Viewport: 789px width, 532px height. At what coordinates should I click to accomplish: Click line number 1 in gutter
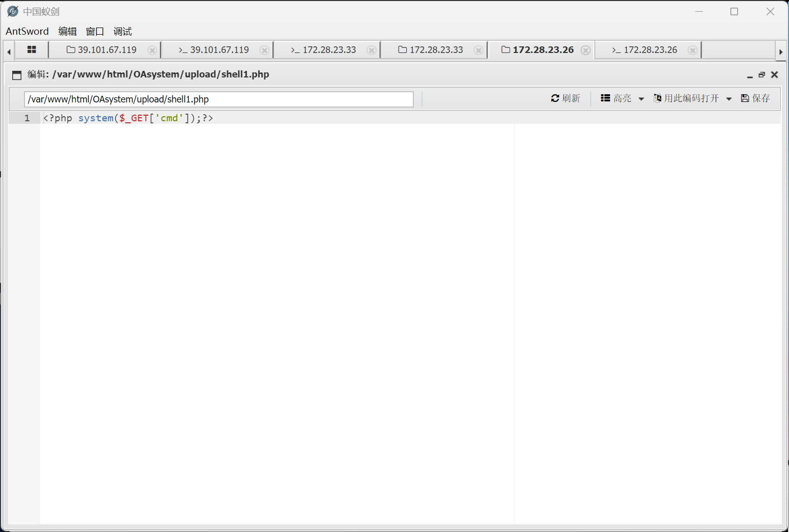coord(27,118)
